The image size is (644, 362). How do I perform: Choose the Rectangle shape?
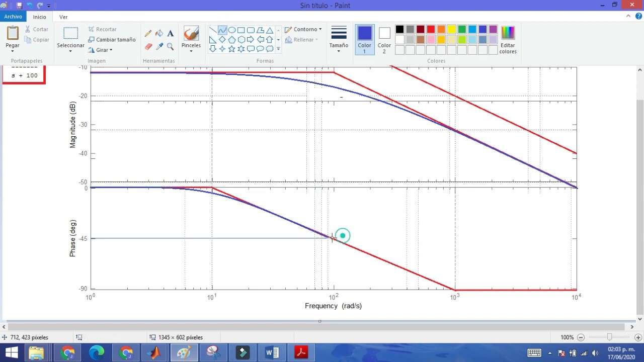pos(242,30)
